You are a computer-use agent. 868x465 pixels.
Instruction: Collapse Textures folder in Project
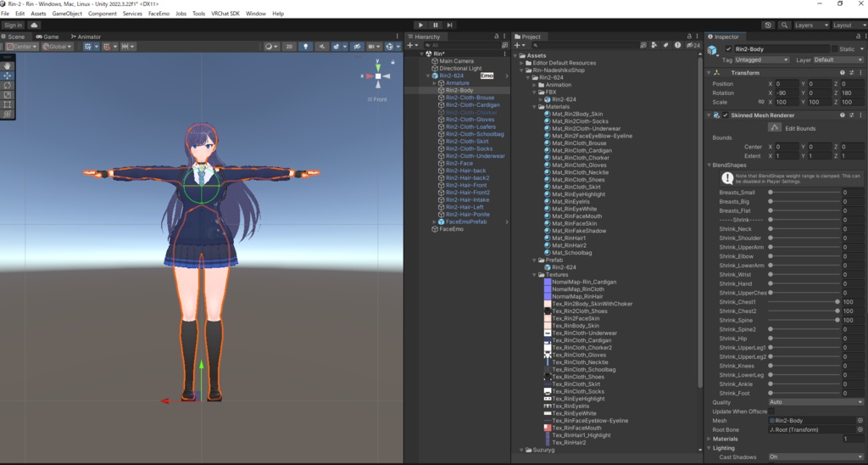(x=535, y=275)
